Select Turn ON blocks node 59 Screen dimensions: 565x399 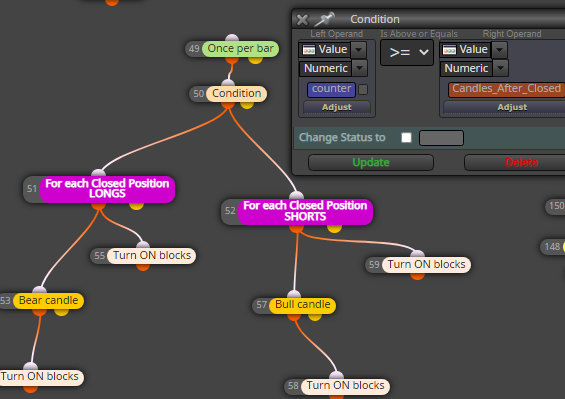pos(426,265)
